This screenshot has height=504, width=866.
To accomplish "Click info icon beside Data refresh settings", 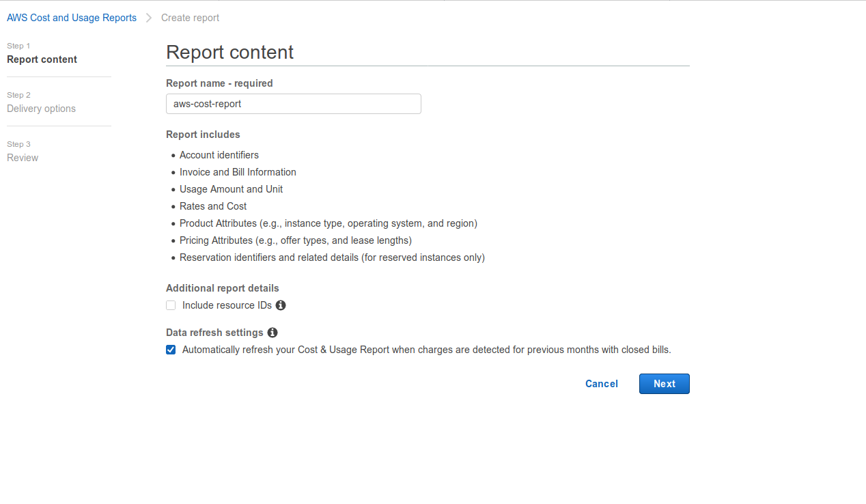I will pos(273,333).
